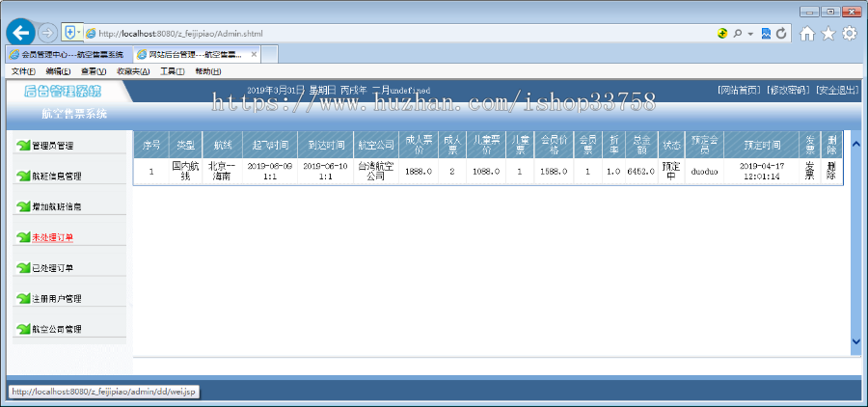Close the 网站后台管理 tab with the X

coord(254,55)
